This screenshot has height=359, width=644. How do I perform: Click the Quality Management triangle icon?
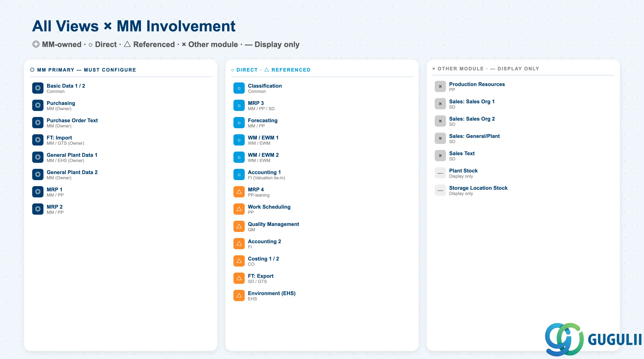pyautogui.click(x=239, y=226)
